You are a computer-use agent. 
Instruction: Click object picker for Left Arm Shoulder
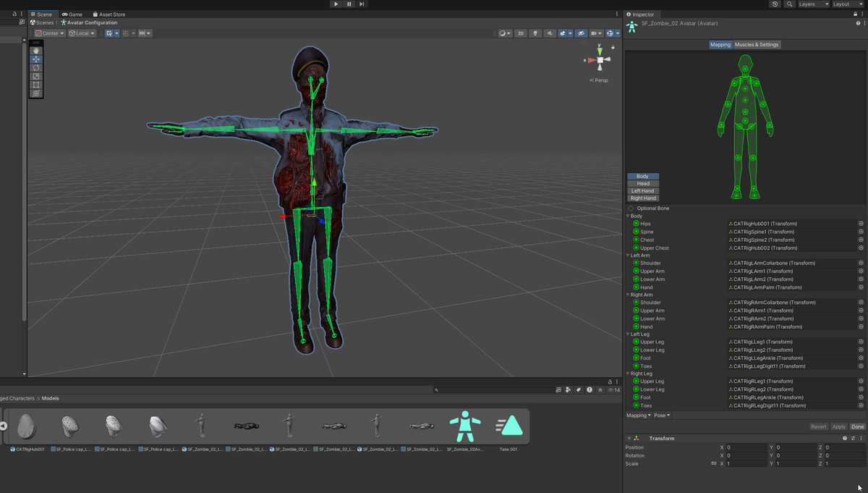[x=861, y=264]
